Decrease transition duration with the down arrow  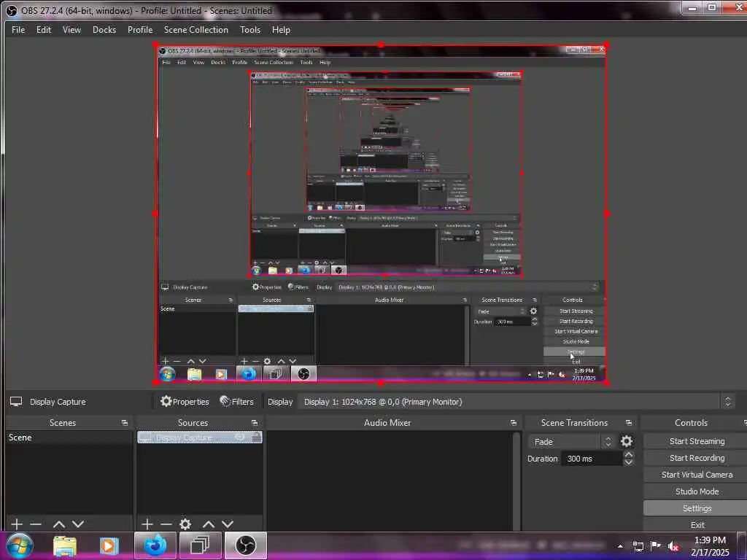(x=628, y=462)
